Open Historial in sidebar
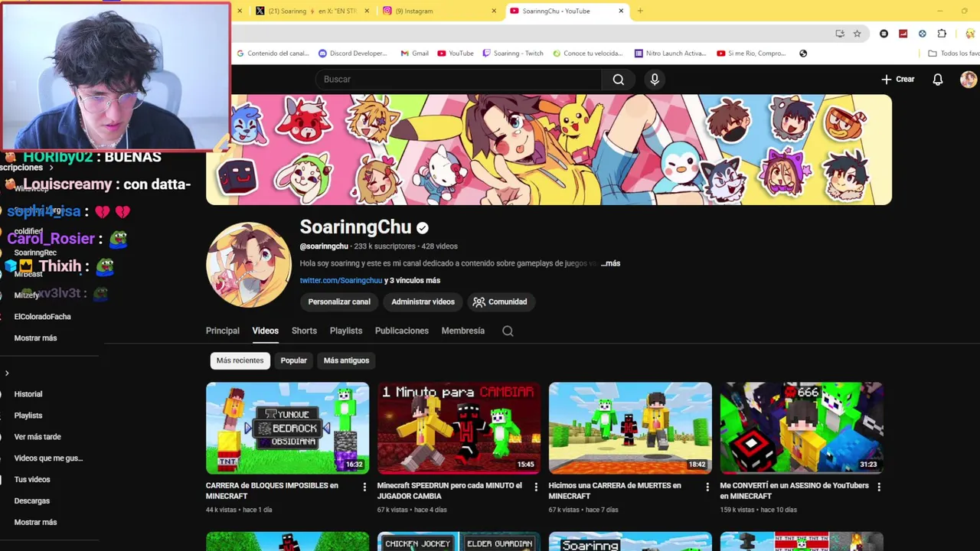980x551 pixels. 28,394
